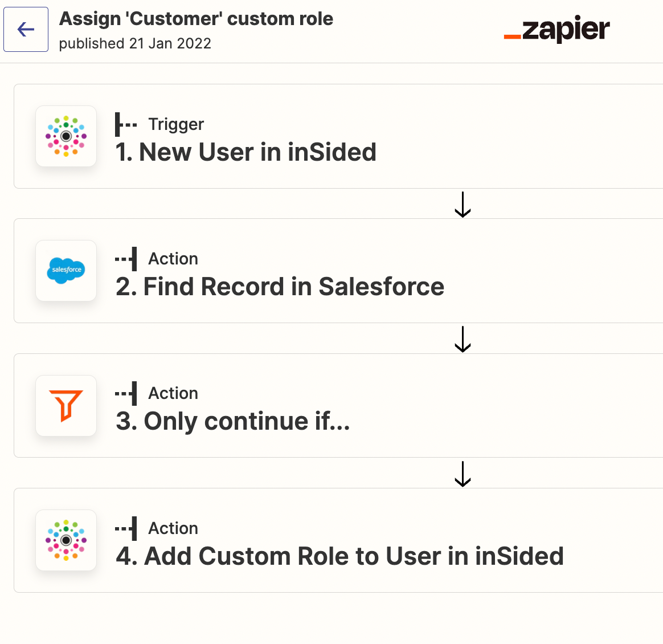Click the arrow between steps 1 and 2
Viewport: 663px width, 644px height.
pos(463,205)
